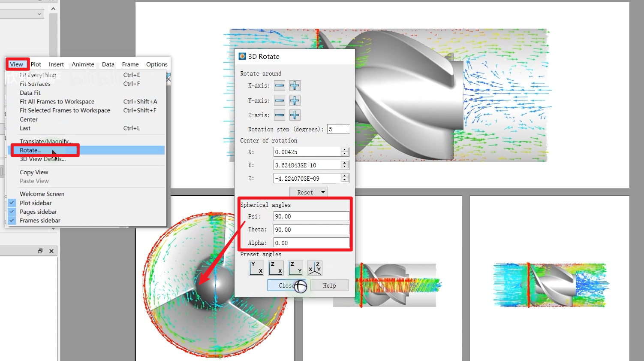Rotate positively around the Z-axis
644x361 pixels.
295,115
